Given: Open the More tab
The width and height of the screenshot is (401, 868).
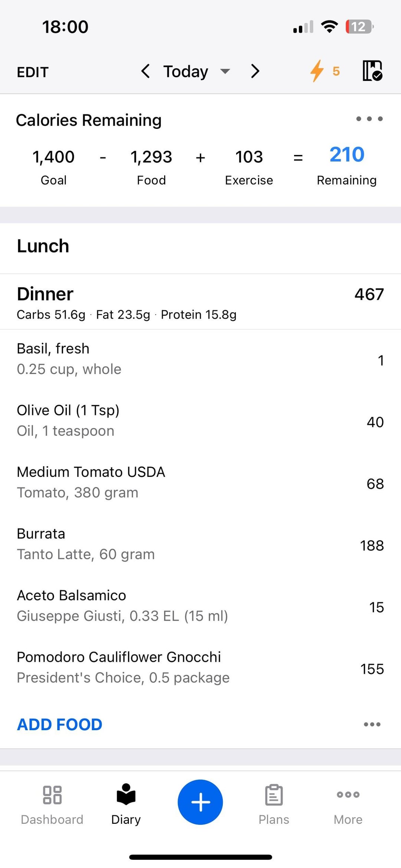Looking at the screenshot, I should (348, 803).
